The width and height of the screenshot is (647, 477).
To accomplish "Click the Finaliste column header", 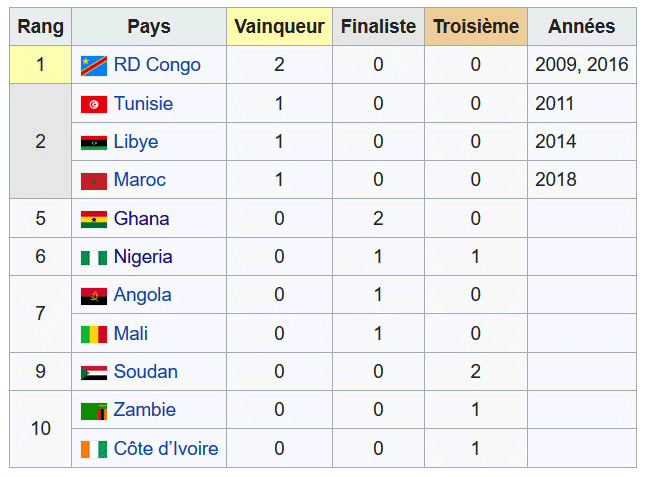I will pyautogui.click(x=378, y=27).
